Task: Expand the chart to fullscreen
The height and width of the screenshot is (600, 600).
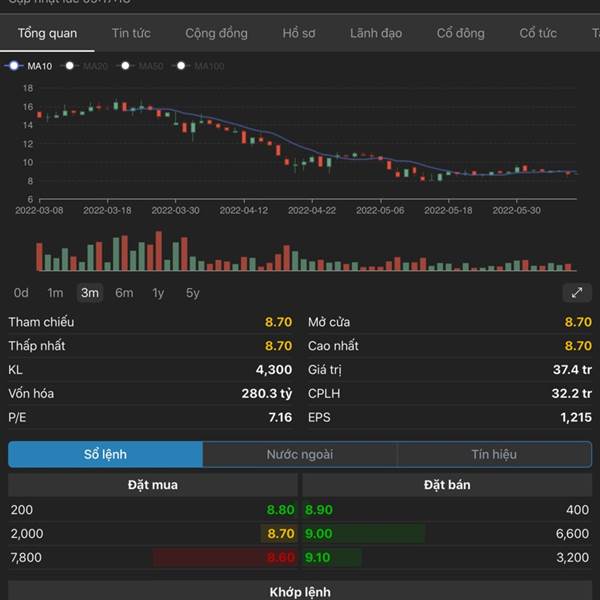Action: click(x=577, y=293)
